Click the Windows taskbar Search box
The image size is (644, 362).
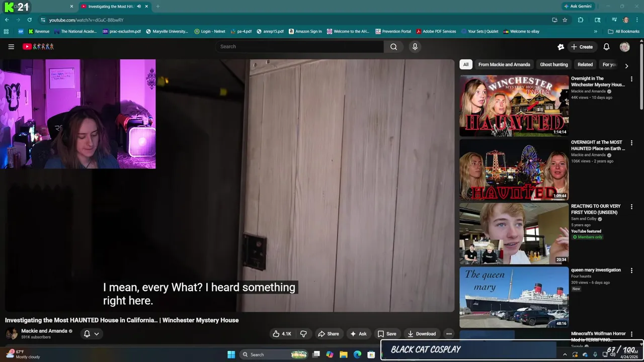[x=274, y=354]
